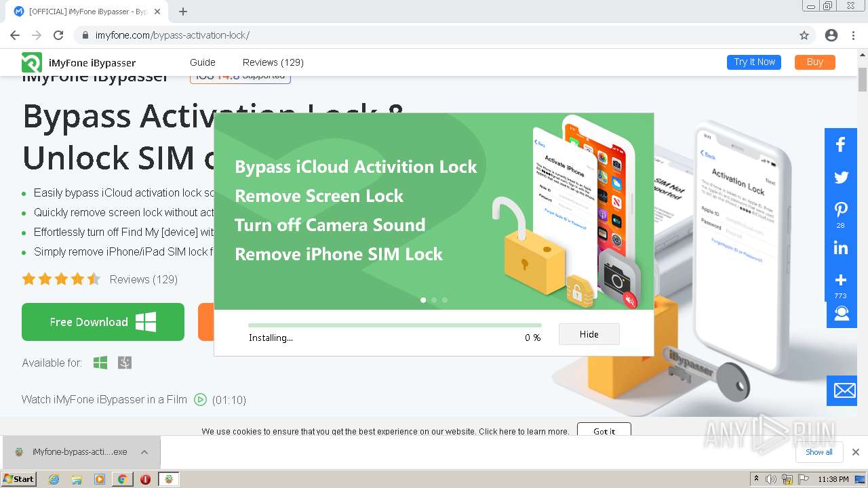Hide the installer window

589,334
